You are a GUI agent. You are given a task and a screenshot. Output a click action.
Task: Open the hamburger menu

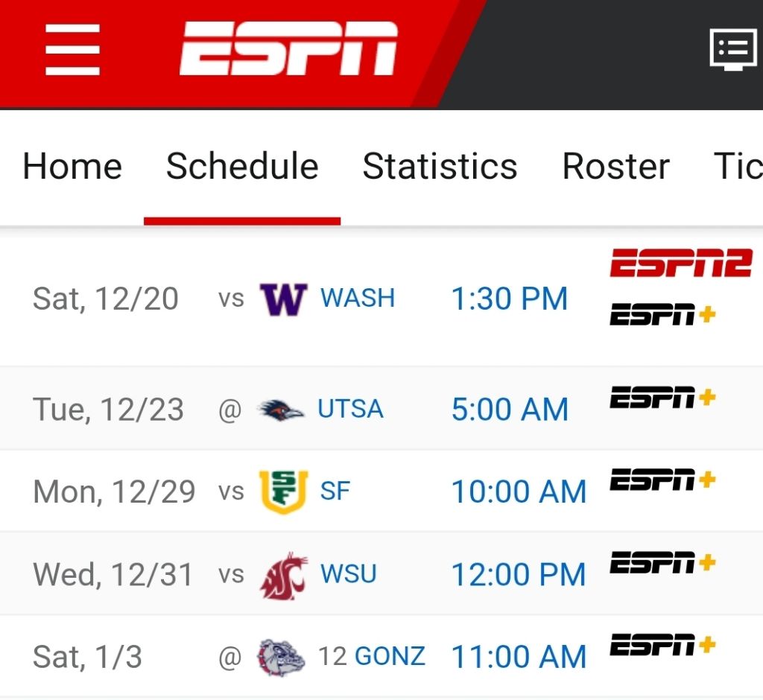click(x=72, y=50)
